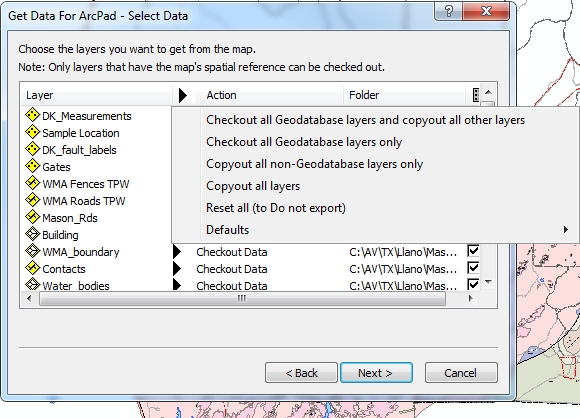Image resolution: width=580 pixels, height=418 pixels.
Task: Click the Next > button
Action: (x=376, y=373)
